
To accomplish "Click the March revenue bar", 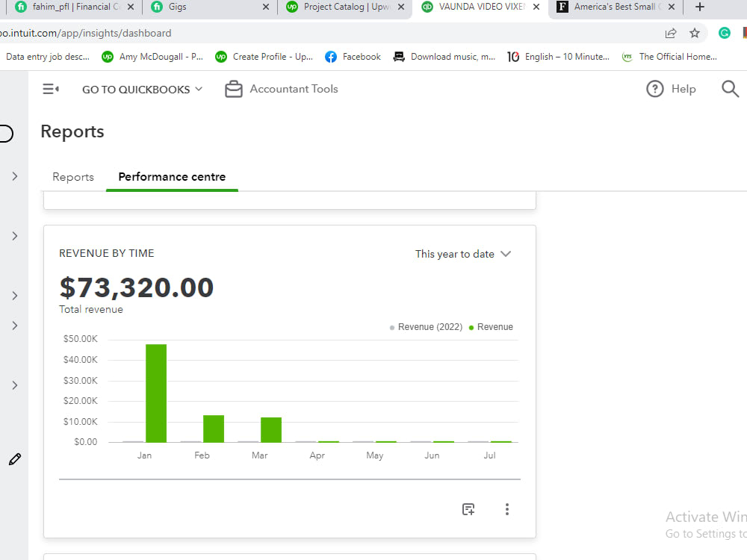I will tap(271, 430).
